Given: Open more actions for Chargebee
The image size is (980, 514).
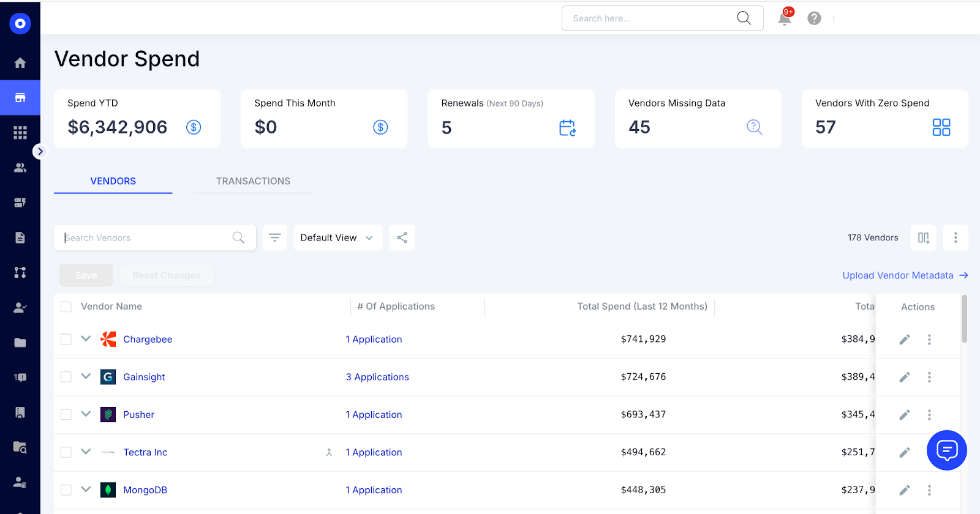Looking at the screenshot, I should (929, 340).
